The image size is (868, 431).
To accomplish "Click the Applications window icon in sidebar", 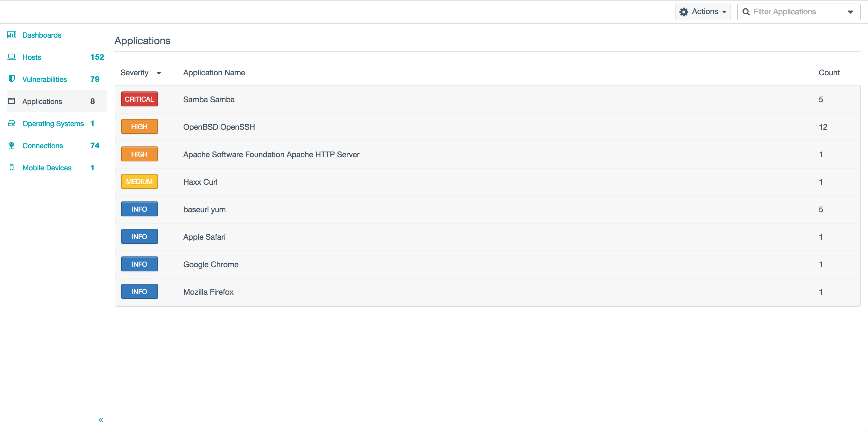I will pyautogui.click(x=12, y=101).
